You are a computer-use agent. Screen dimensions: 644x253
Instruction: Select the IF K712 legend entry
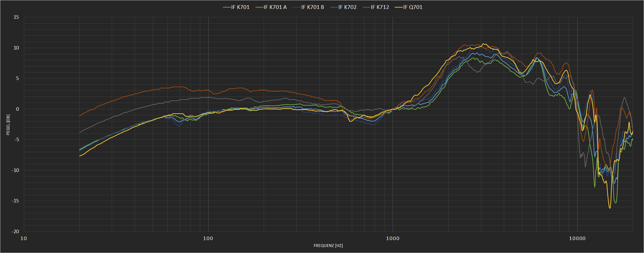tap(376, 7)
